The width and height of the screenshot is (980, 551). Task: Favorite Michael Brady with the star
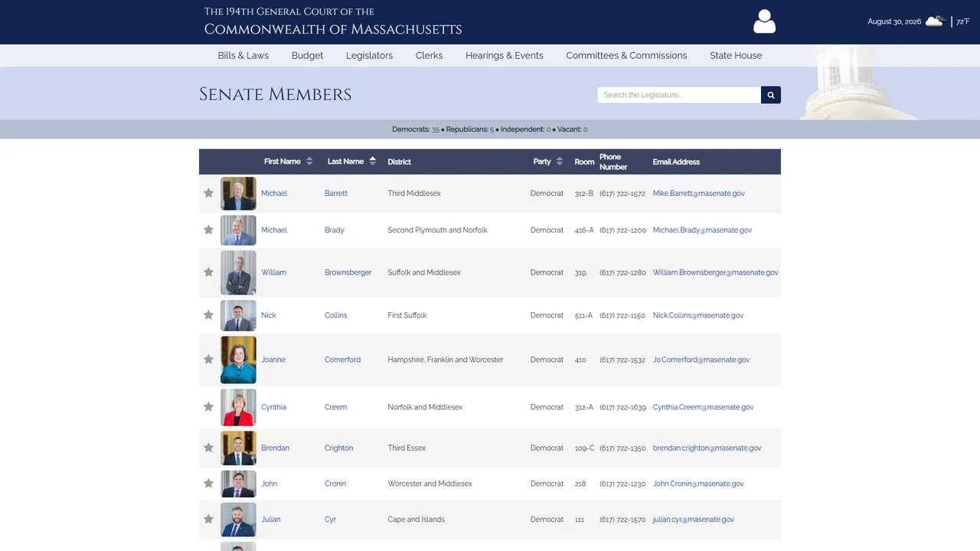[208, 230]
